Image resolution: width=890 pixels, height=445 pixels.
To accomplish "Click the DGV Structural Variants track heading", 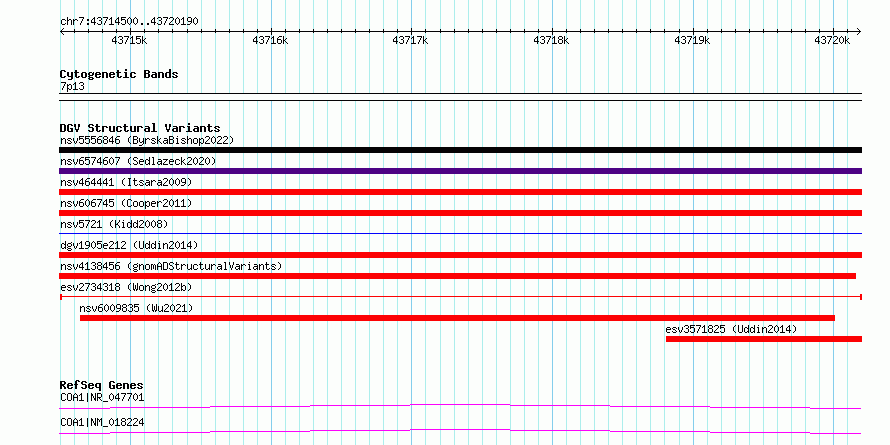I will 140,128.
